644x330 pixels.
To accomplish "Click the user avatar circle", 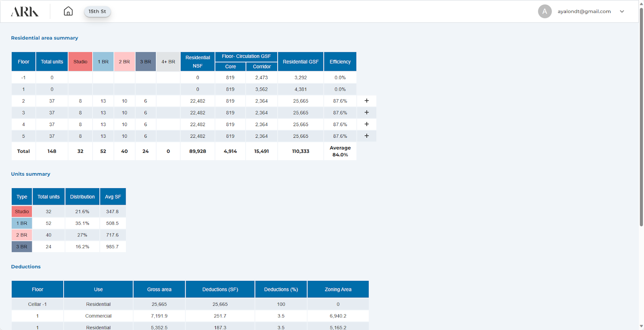I will (545, 11).
